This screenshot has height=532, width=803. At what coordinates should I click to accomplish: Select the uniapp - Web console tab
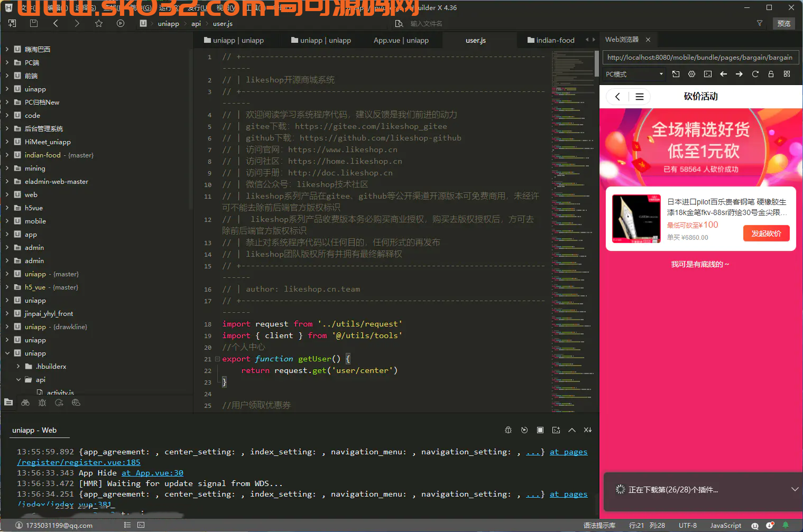pos(34,430)
